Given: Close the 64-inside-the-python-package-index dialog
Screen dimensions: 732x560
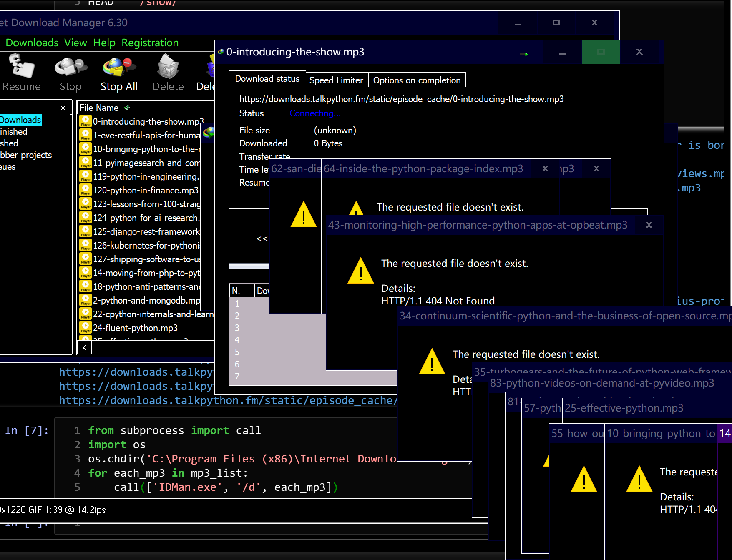Looking at the screenshot, I should coord(545,169).
